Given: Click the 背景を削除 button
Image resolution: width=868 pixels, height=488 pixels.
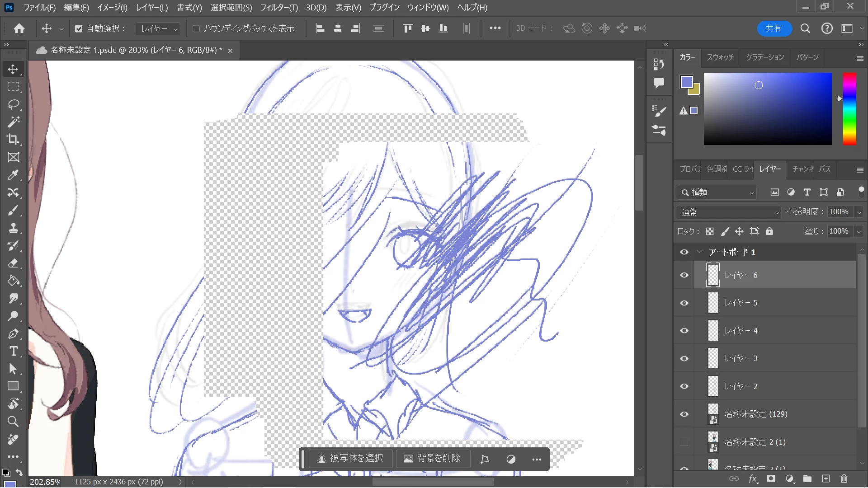Looking at the screenshot, I should [432, 459].
